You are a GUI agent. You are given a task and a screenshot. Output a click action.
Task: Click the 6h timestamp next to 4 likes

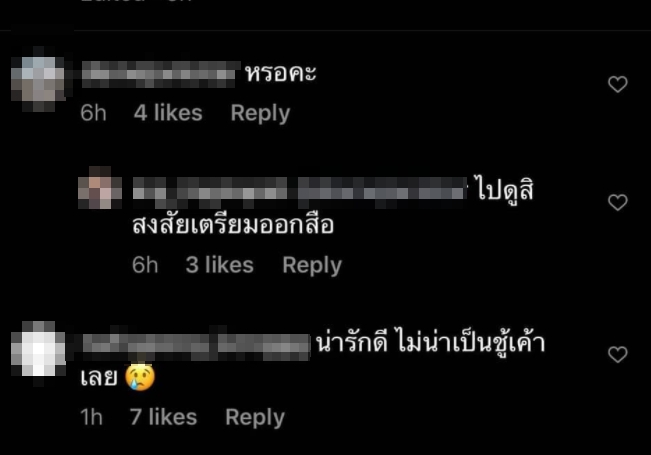click(93, 113)
